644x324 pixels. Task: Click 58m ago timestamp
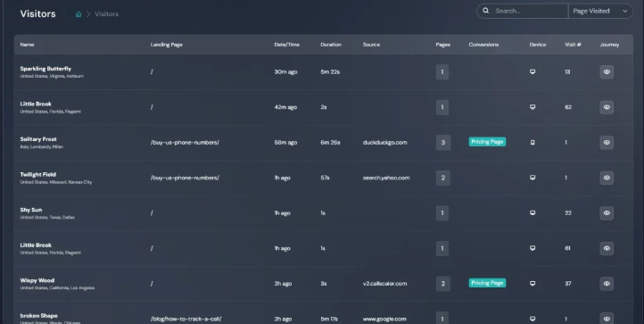pyautogui.click(x=285, y=143)
